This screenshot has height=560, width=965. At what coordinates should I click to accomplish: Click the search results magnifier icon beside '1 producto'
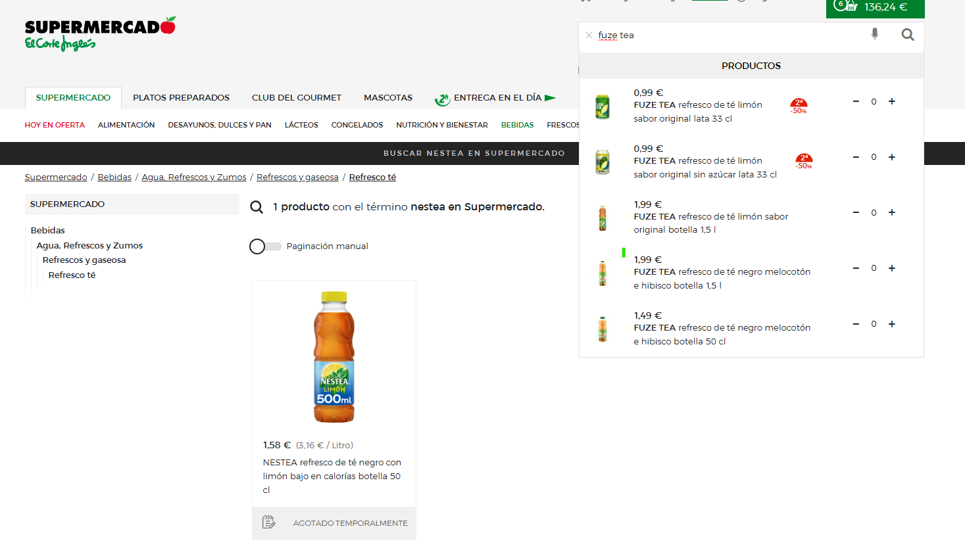(x=257, y=207)
